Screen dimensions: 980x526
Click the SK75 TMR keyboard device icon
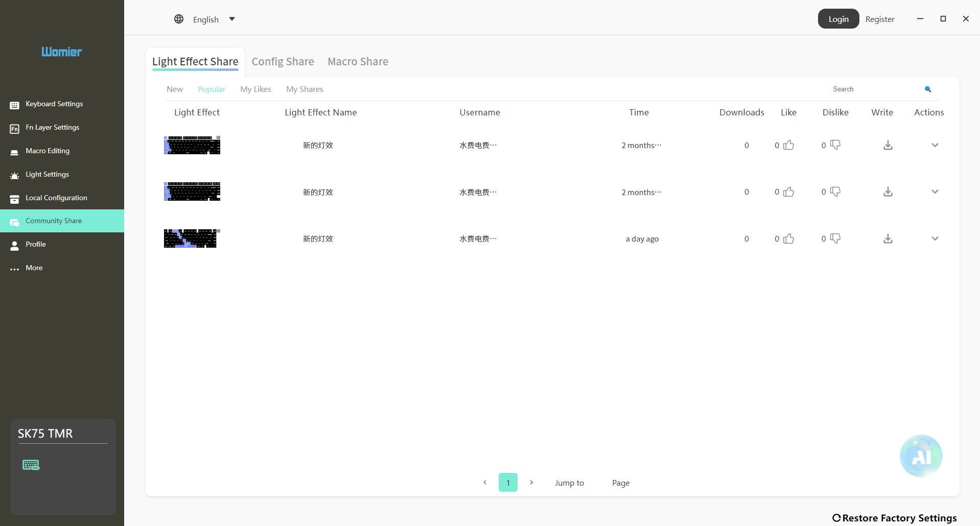pyautogui.click(x=31, y=465)
